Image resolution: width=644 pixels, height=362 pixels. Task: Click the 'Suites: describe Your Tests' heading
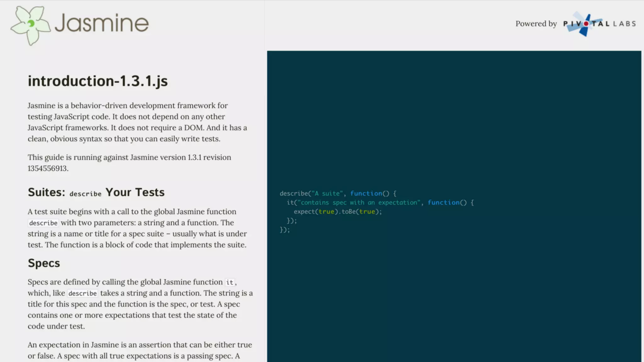(96, 192)
